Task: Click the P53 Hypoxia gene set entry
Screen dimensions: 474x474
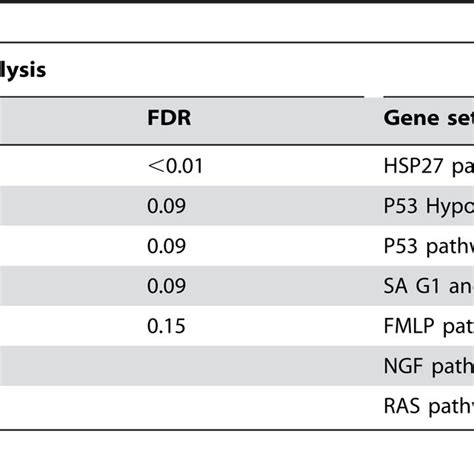Action: point(429,206)
